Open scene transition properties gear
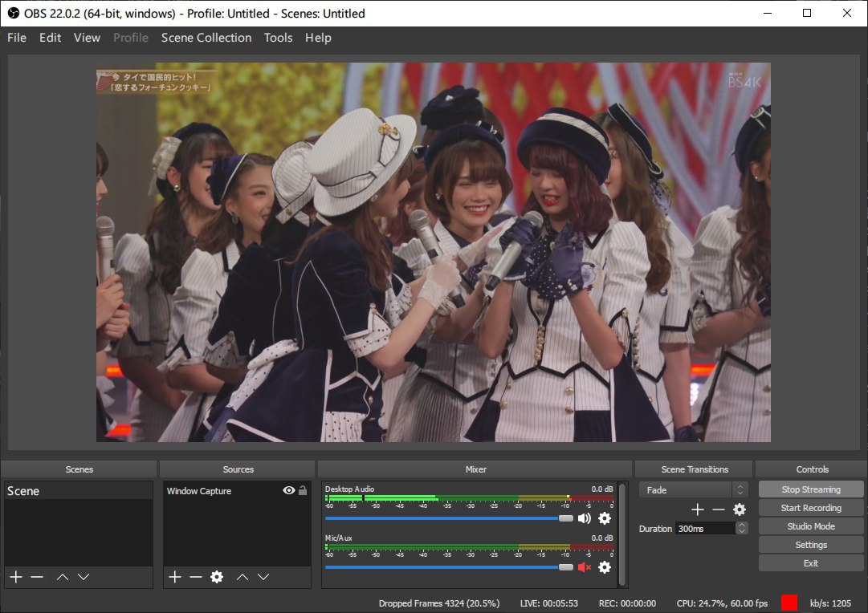This screenshot has height=613, width=868. coord(740,509)
